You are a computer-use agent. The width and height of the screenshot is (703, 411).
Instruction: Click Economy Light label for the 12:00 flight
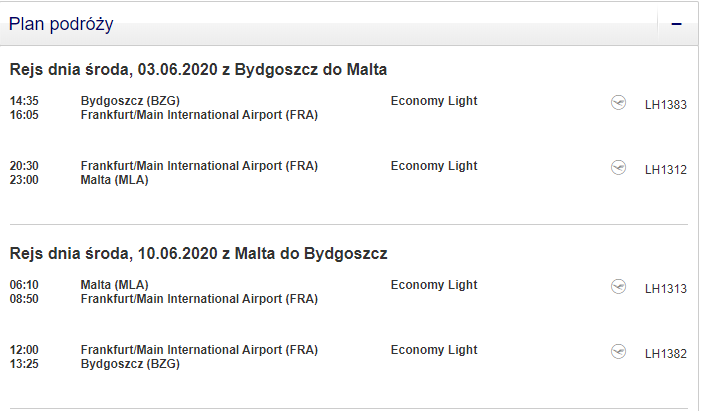pos(434,350)
